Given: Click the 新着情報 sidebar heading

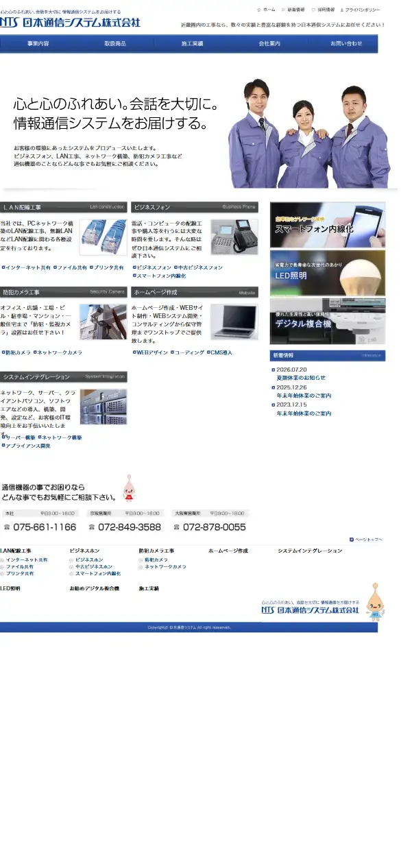Looking at the screenshot, I should 328,356.
